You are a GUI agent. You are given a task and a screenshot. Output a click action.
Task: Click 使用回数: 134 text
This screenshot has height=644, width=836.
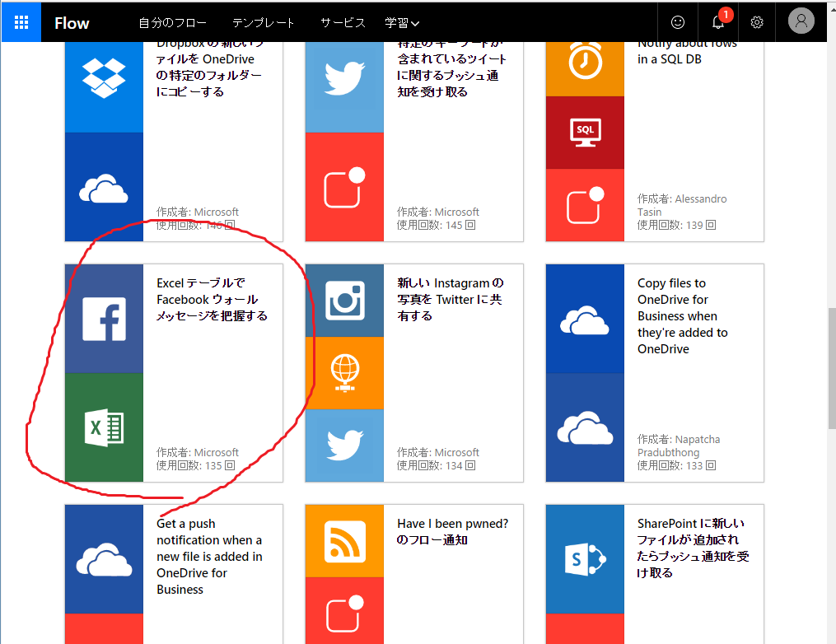click(437, 465)
